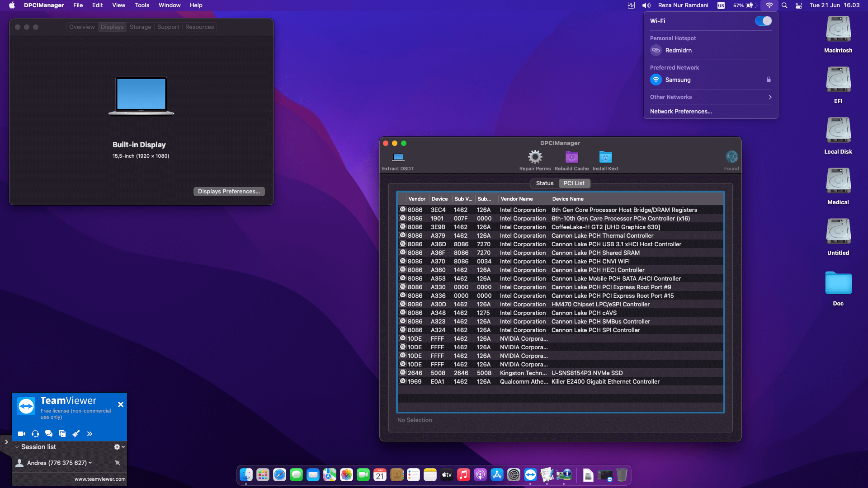Screen dimensions: 868x488
Task: Open Launchpad from the Dock
Action: 263,475
